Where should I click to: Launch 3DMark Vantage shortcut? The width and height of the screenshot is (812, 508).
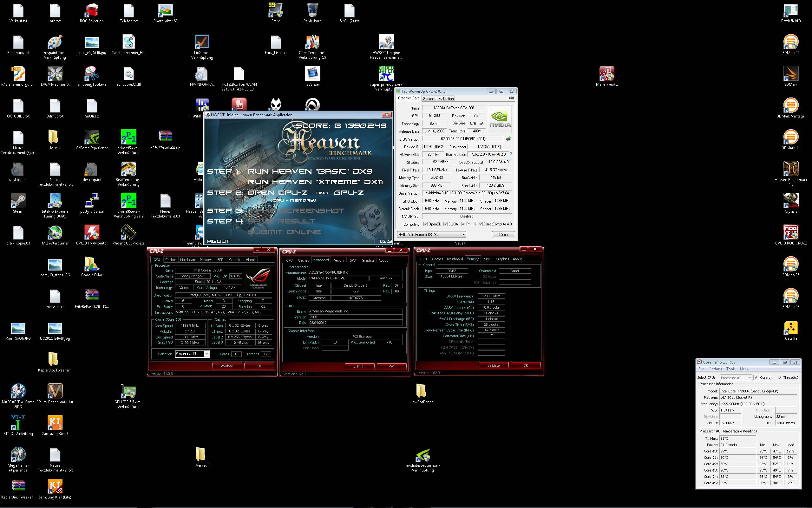(x=791, y=108)
